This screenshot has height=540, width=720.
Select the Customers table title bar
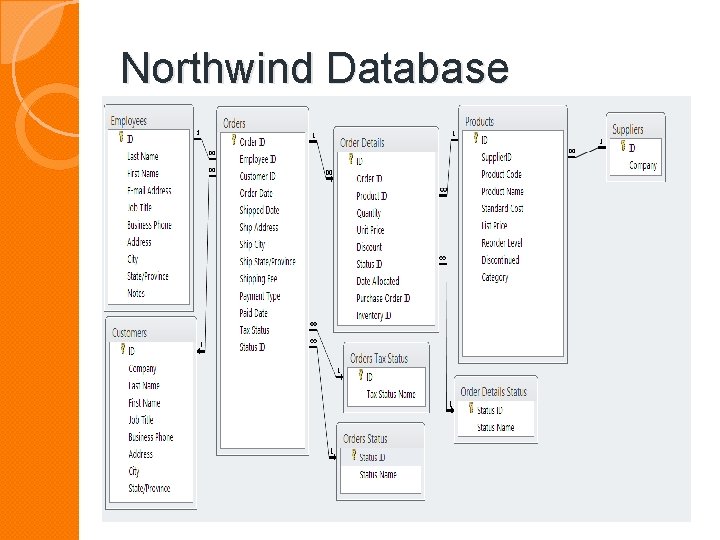(151, 333)
